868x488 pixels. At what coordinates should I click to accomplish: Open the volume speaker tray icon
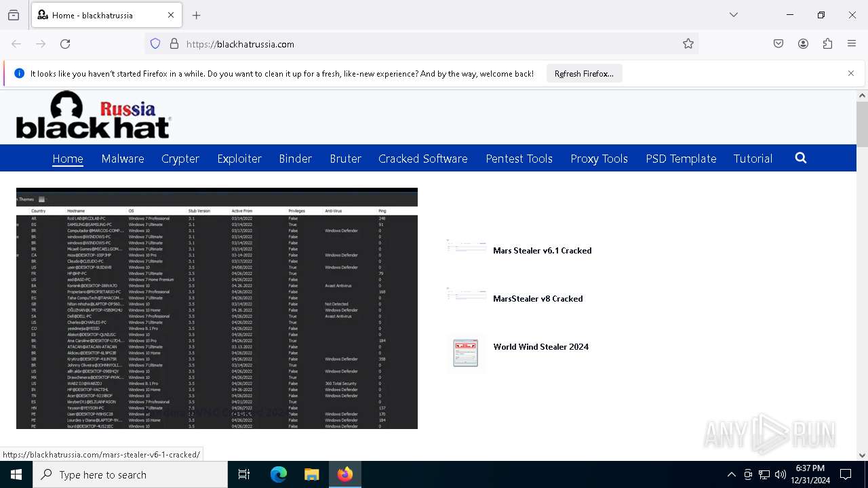click(x=781, y=474)
